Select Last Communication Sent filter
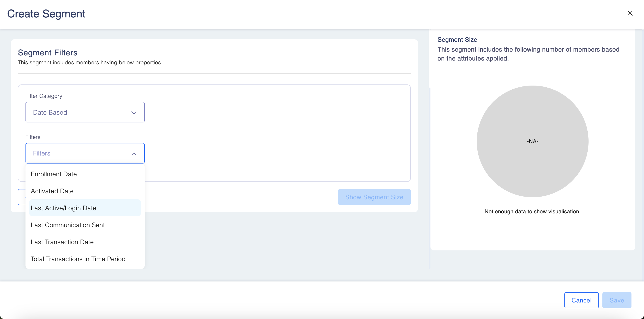Screen dimensions: 644x319 pos(68,225)
